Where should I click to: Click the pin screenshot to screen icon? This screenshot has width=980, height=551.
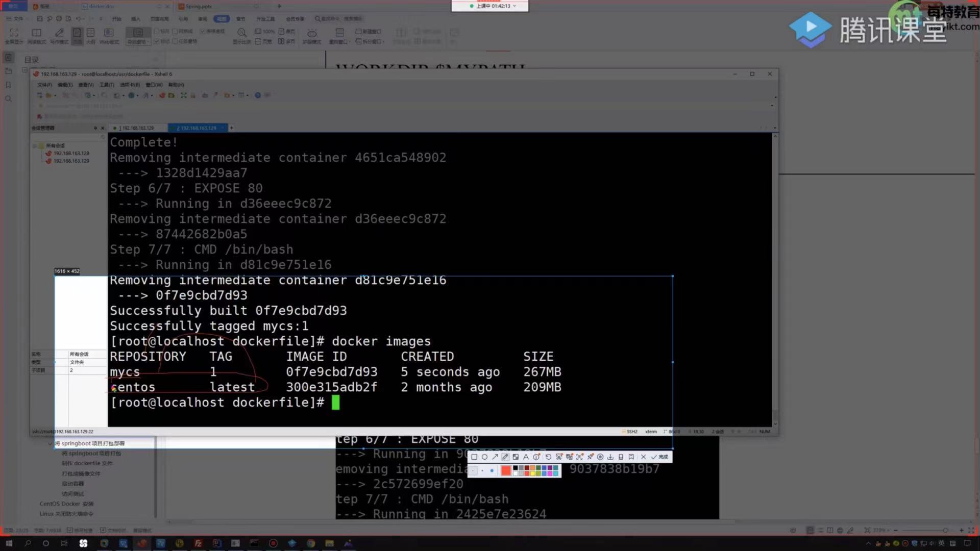click(x=590, y=457)
